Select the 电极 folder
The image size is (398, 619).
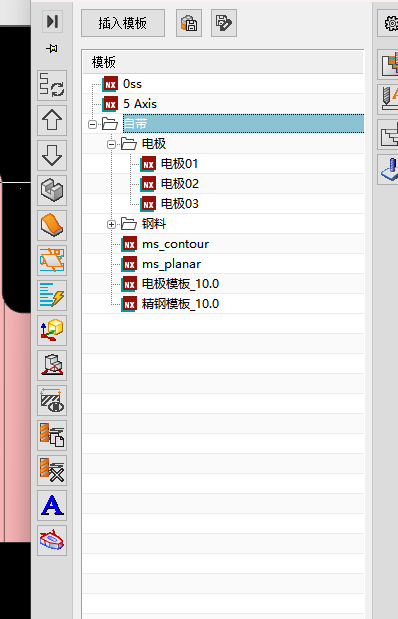154,144
